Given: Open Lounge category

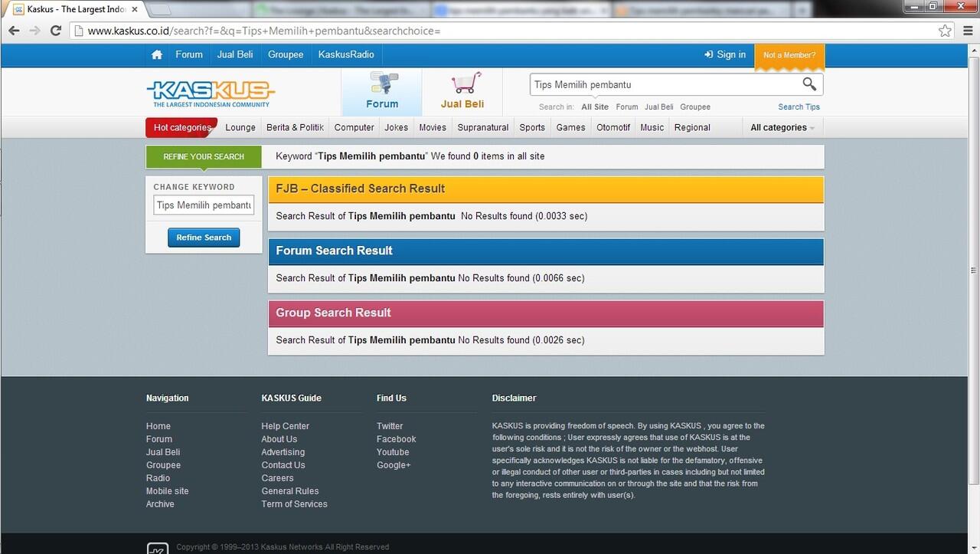Looking at the screenshot, I should (x=240, y=127).
